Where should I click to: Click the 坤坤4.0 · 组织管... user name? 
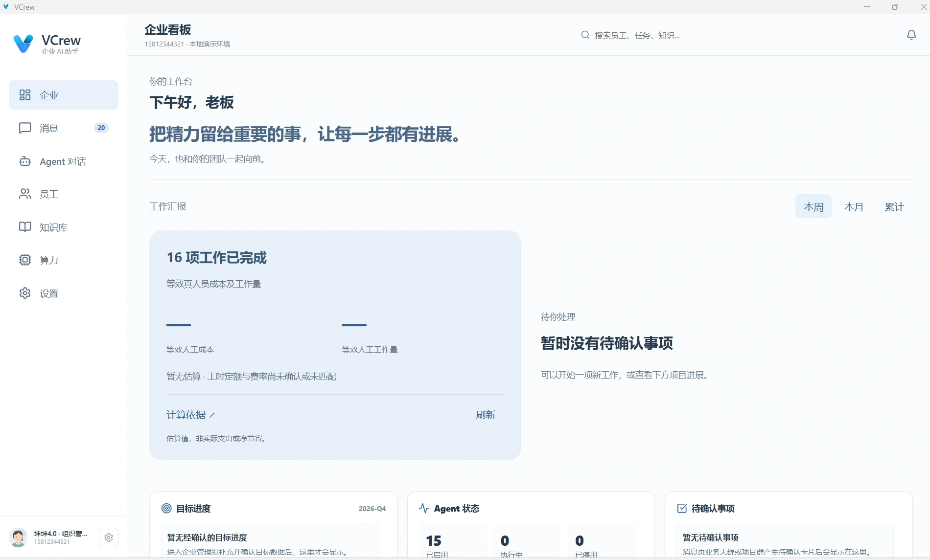61,534
